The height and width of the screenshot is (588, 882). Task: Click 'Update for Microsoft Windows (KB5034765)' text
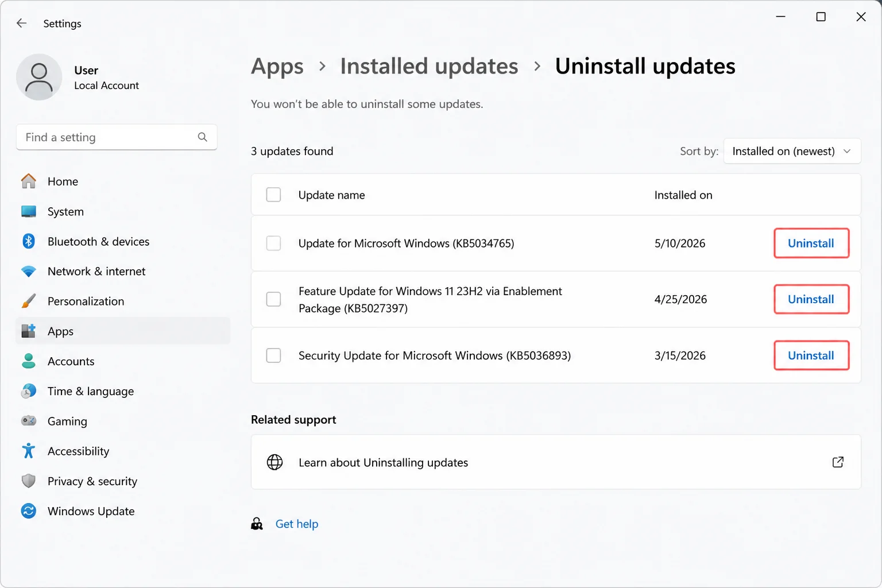coord(406,243)
